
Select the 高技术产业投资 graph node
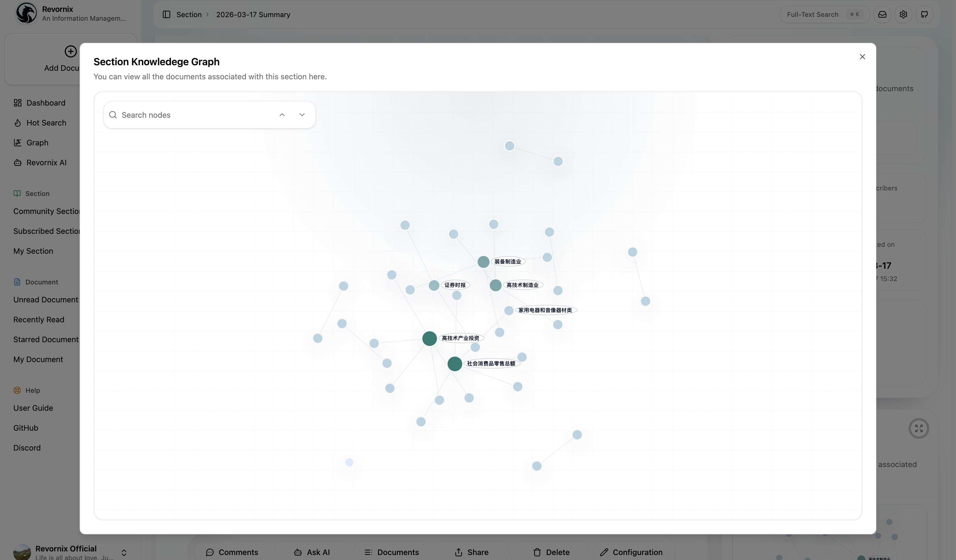coord(429,338)
